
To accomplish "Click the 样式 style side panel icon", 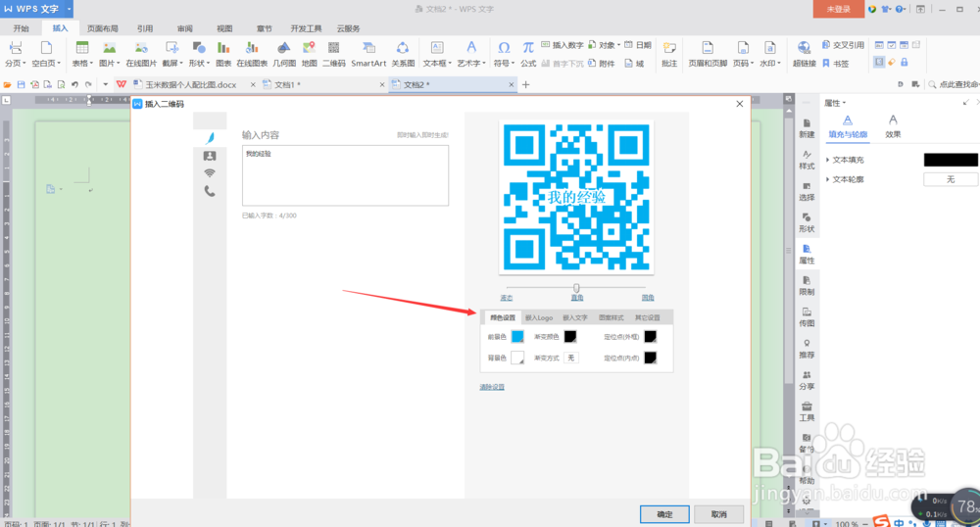I will tap(807, 160).
